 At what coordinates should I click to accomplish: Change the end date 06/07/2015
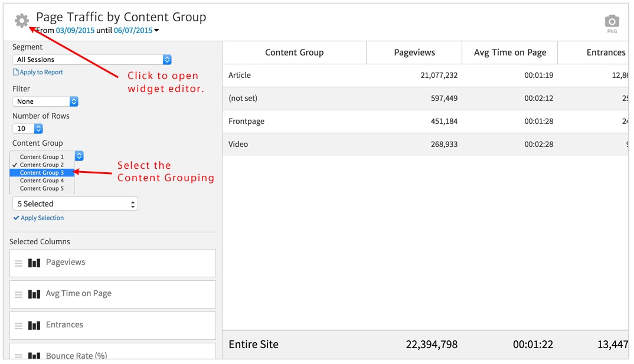(133, 31)
